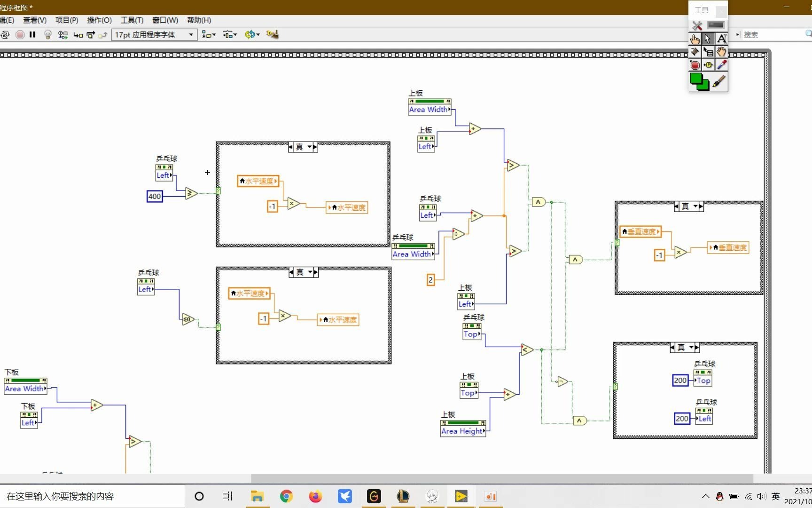
Task: Open case selector dropdown of ≥400 case
Action: pos(310,147)
